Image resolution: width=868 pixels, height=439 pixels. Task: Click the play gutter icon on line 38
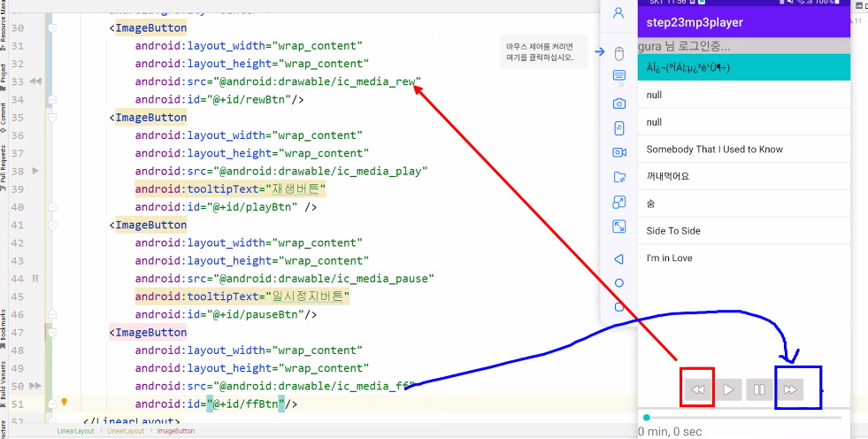(35, 171)
